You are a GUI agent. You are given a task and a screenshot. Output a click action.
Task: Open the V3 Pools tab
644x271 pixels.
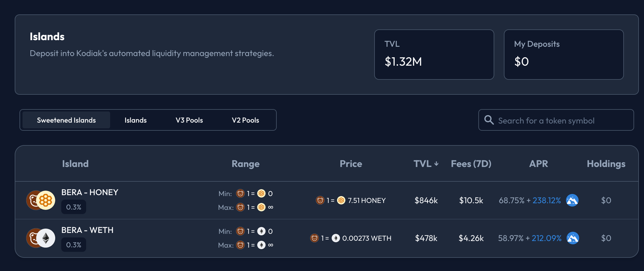coord(189,120)
